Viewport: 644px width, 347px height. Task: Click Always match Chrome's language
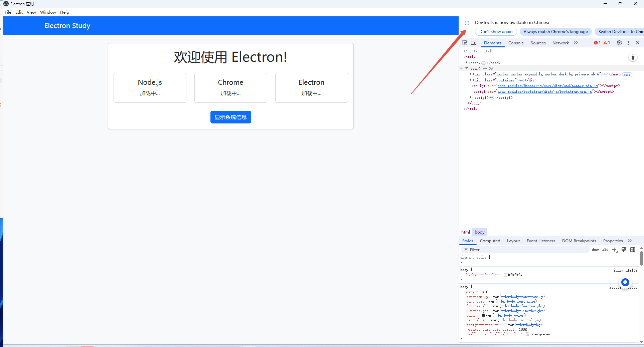556,32
